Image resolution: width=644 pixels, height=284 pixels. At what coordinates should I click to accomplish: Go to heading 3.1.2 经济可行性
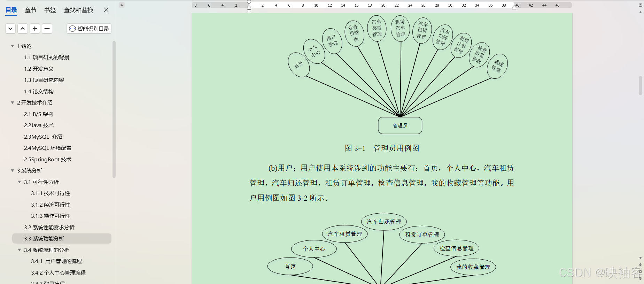[51, 205]
